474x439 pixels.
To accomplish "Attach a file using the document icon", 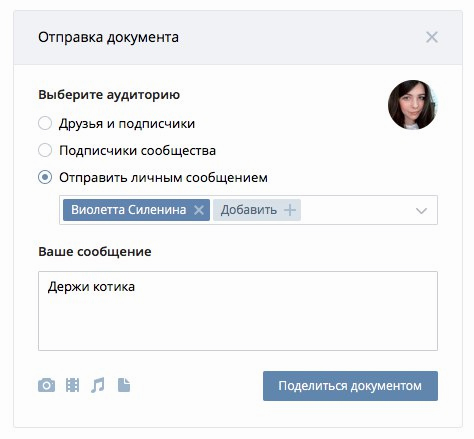I will click(x=124, y=385).
